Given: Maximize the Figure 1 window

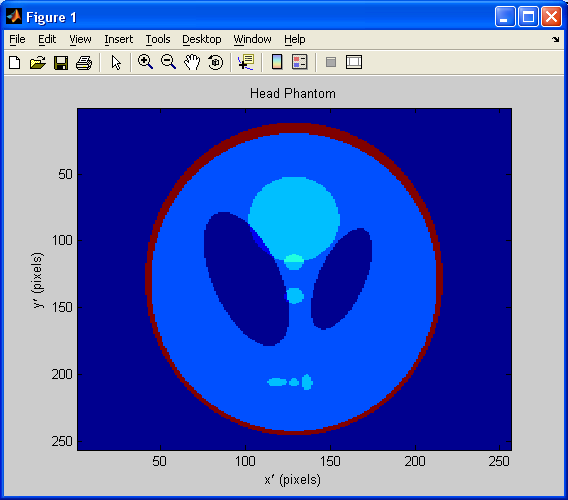Looking at the screenshot, I should (x=528, y=17).
